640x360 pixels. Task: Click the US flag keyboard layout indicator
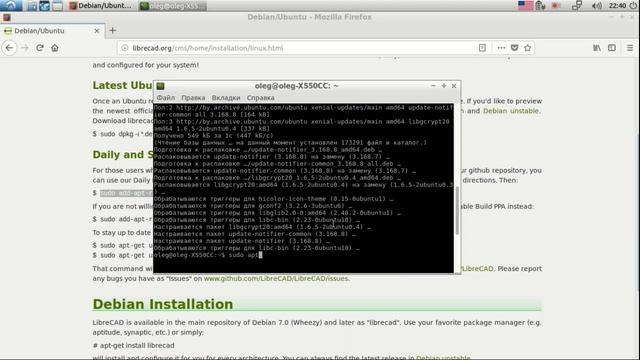pyautogui.click(x=525, y=5)
